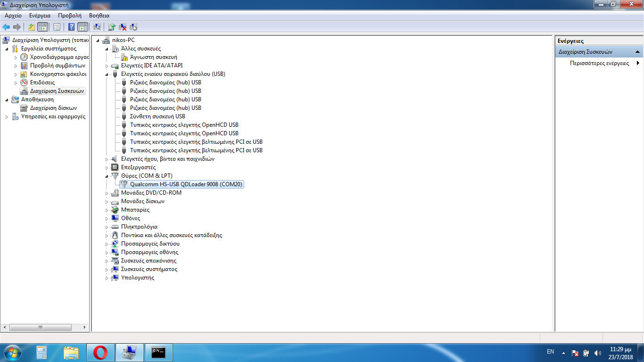Open the Βοήθεια menu
Image resolution: width=644 pixels, height=362 pixels.
click(x=99, y=16)
